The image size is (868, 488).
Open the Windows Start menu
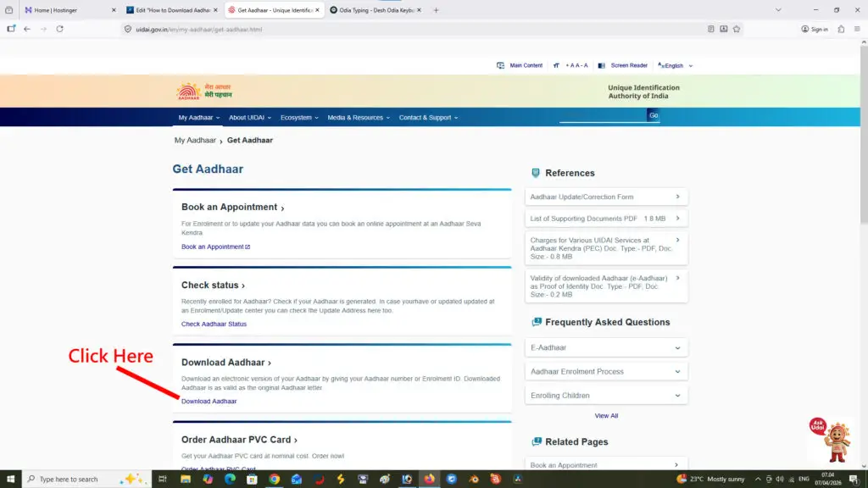[x=8, y=479]
